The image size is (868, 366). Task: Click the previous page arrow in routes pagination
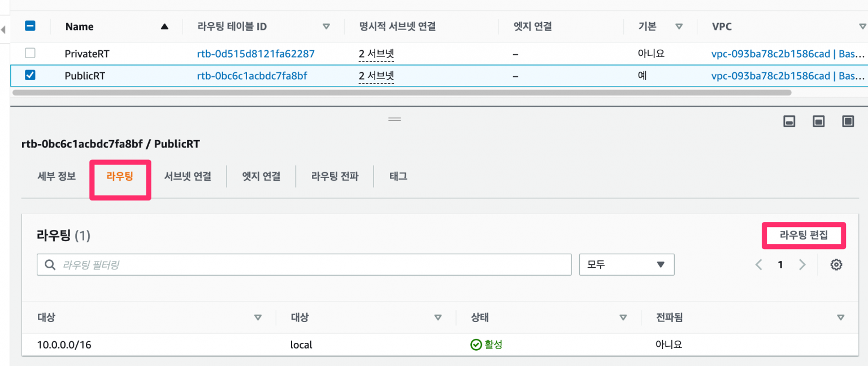(758, 264)
